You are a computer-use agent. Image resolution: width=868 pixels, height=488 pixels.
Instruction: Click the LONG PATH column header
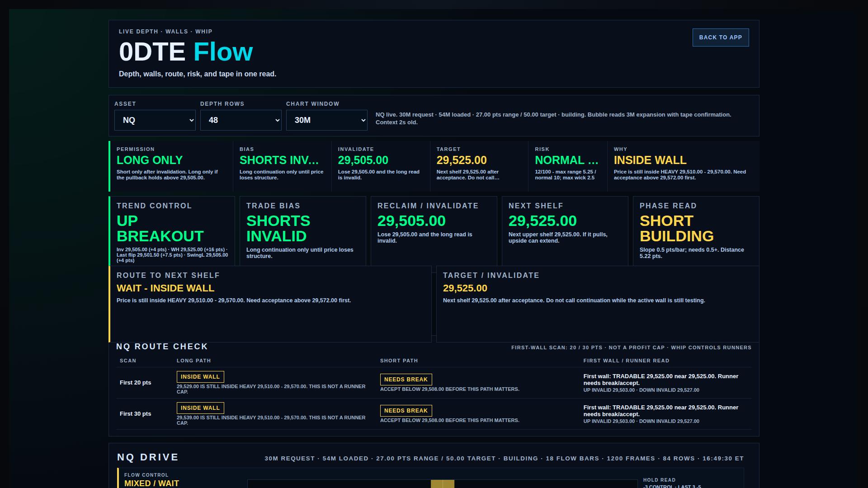[x=194, y=361]
